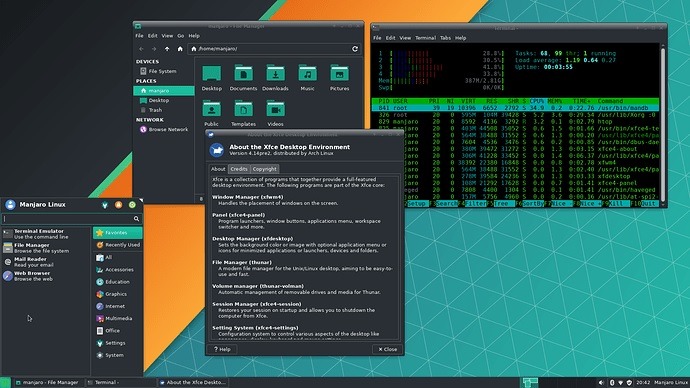690x388 pixels.
Task: Open settings icon in Whisker menu header
Action: point(105,205)
